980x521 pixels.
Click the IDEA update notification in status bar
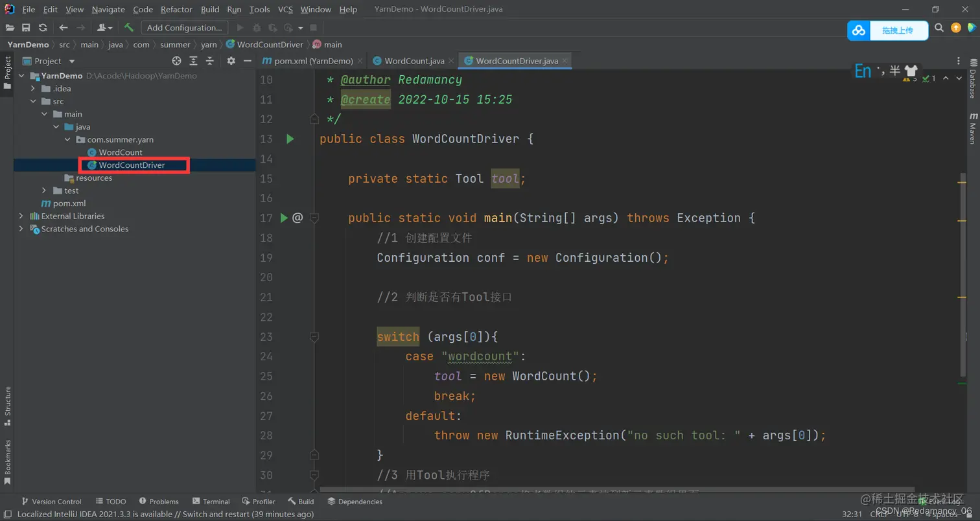coord(165,514)
